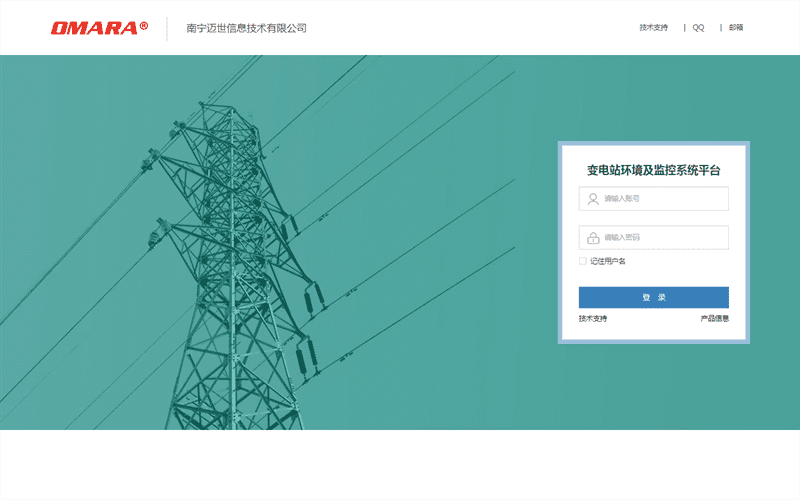Click the 记住用户名 label text

(608, 261)
